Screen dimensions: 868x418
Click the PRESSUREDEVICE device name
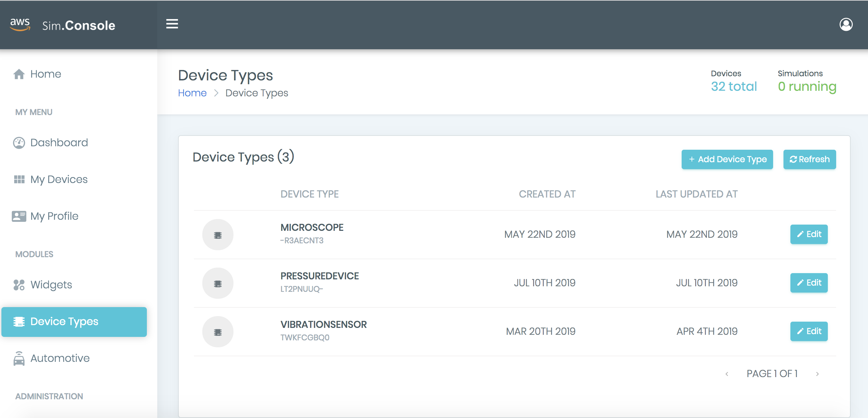click(x=320, y=276)
